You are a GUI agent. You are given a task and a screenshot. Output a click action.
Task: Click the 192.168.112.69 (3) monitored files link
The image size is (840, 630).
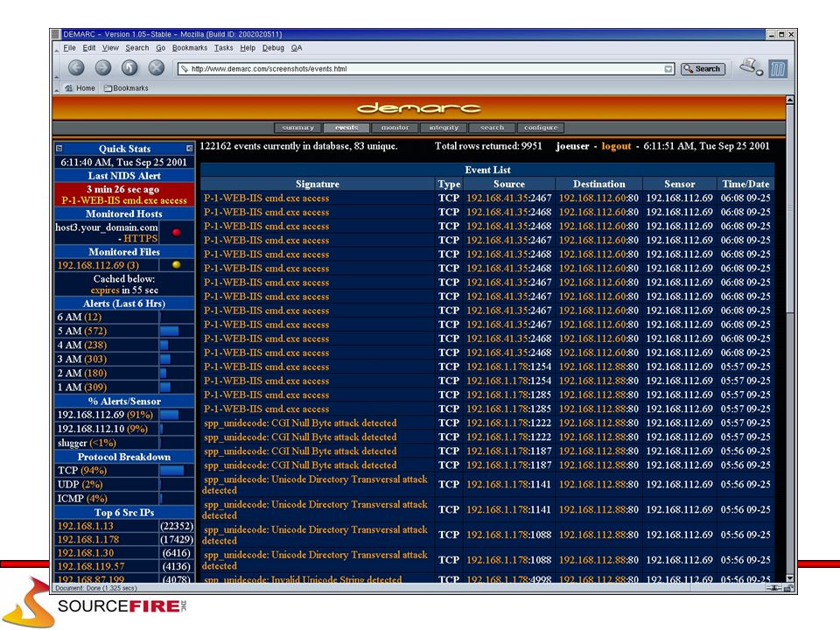(x=98, y=265)
